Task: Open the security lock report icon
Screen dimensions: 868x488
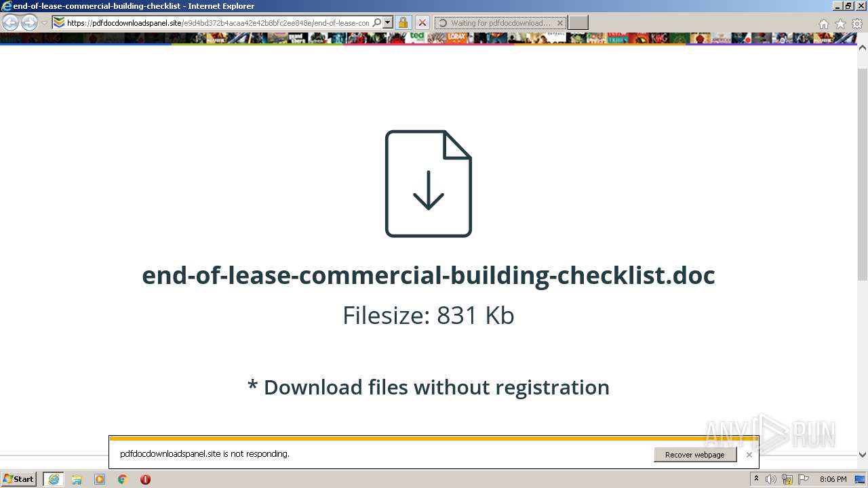Action: pos(403,22)
